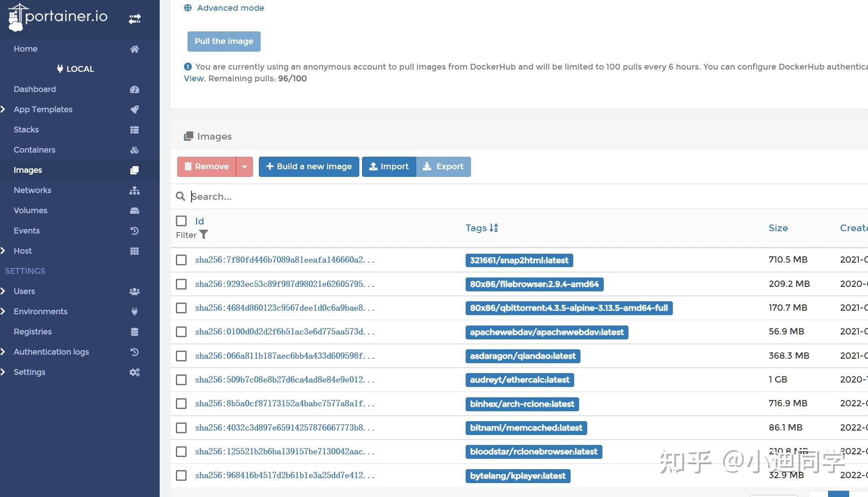Viewport: 868px width, 497px height.
Task: Open Networks via its sidebar icon
Action: coord(135,190)
